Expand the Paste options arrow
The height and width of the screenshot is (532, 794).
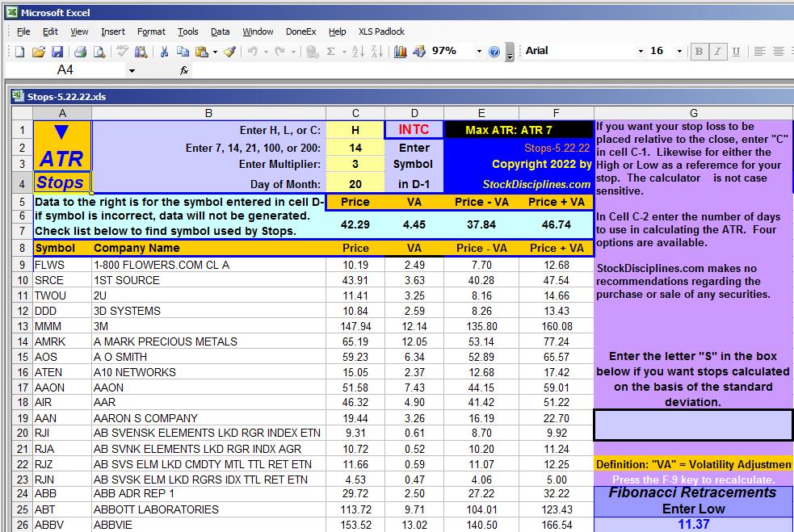pos(215,52)
